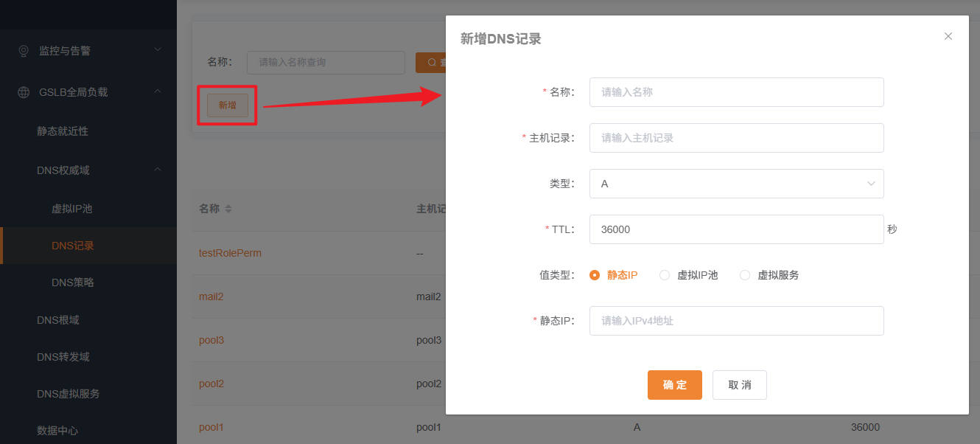980x444 pixels.
Task: Navigate to 虚拟IP池 in the sidebar
Action: 71,209
